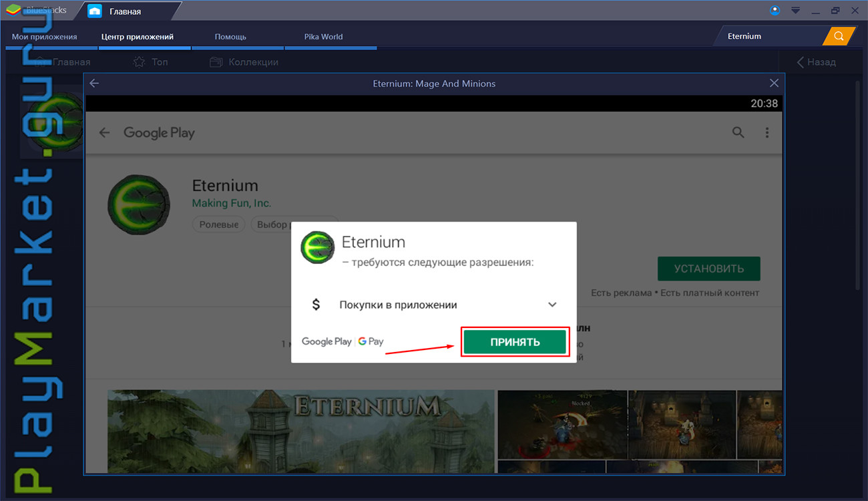Open the title bar dropdown arrow menu
The width and height of the screenshot is (868, 501).
(x=795, y=11)
